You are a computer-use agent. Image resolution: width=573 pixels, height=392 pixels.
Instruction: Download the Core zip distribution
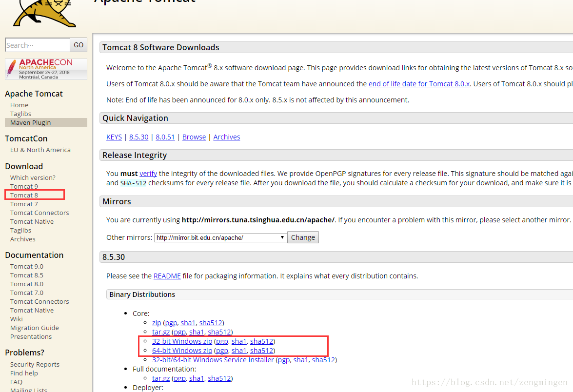click(x=157, y=323)
